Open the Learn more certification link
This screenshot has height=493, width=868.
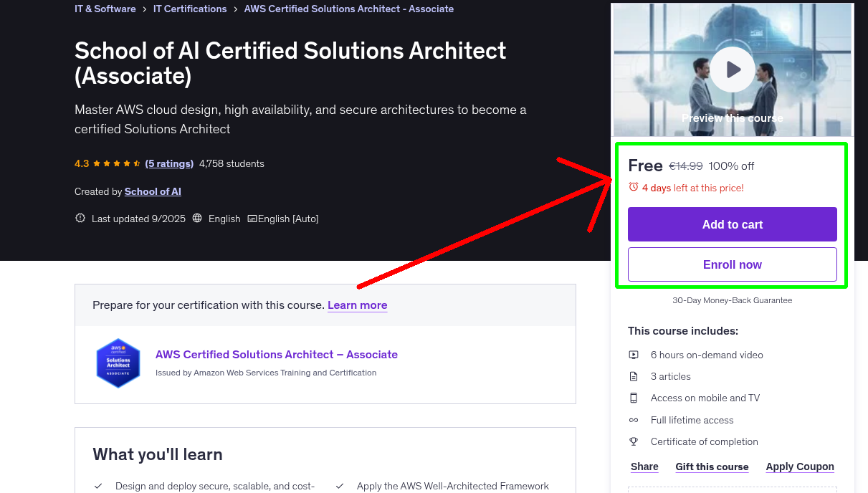coord(357,305)
